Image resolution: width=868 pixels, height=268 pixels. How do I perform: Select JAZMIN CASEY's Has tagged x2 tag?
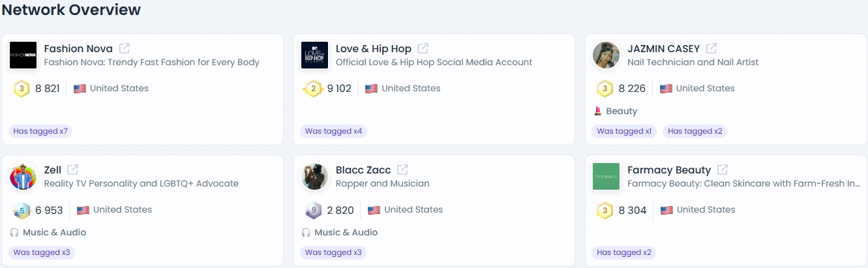(695, 131)
